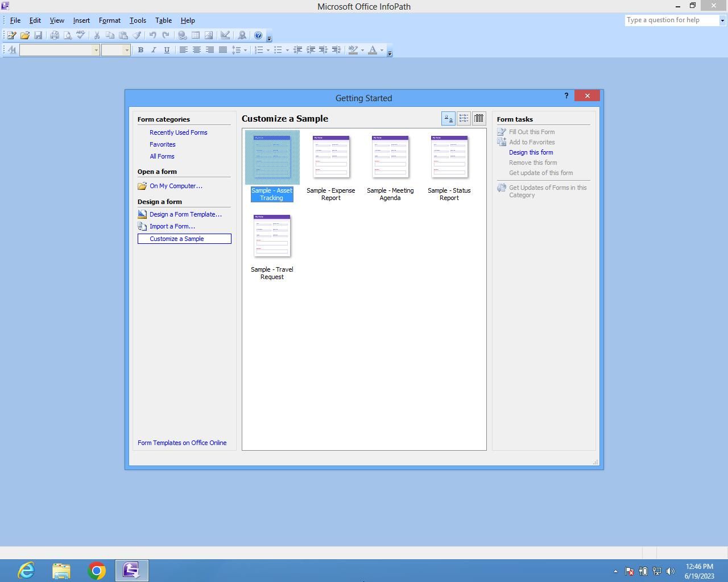This screenshot has height=582, width=728.
Task: Click the Design a Form toolbar icon
Action: pyautogui.click(x=11, y=35)
